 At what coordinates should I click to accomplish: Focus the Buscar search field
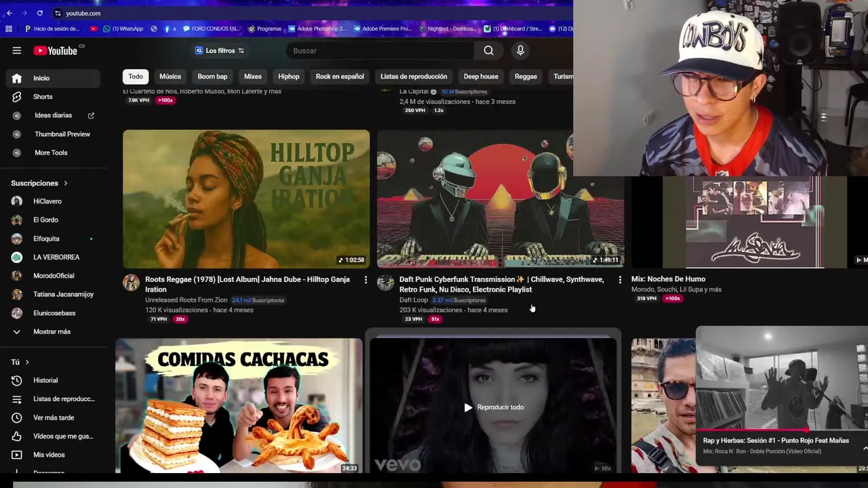click(x=380, y=50)
